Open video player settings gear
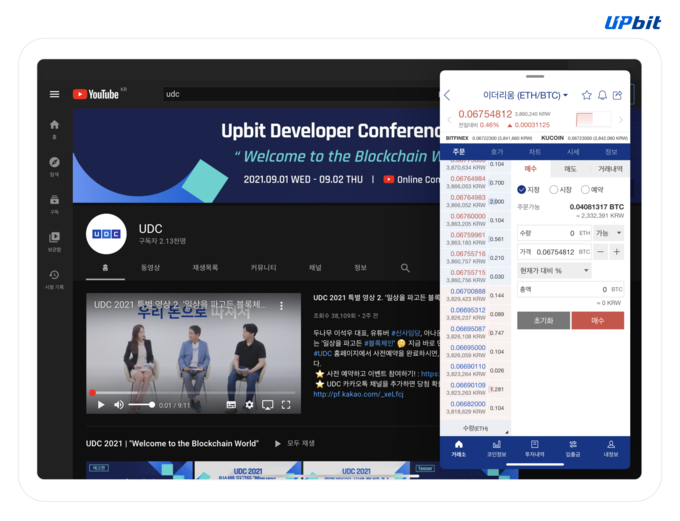 [x=249, y=405]
